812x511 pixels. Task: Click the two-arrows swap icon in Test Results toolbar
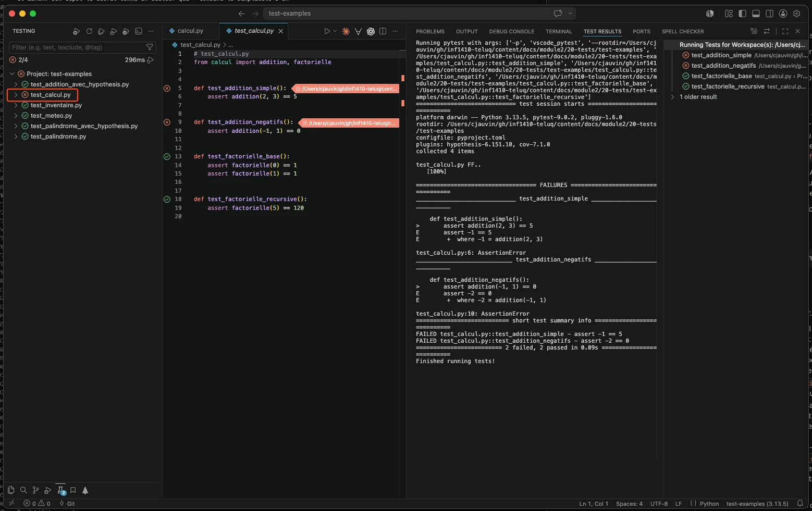(767, 31)
